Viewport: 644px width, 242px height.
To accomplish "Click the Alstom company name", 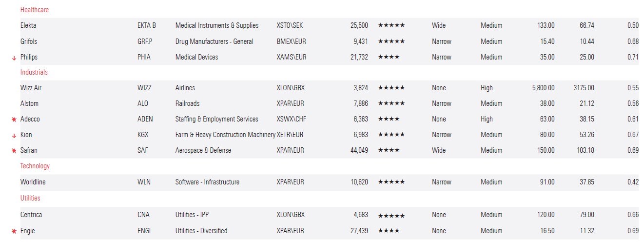I will (29, 103).
